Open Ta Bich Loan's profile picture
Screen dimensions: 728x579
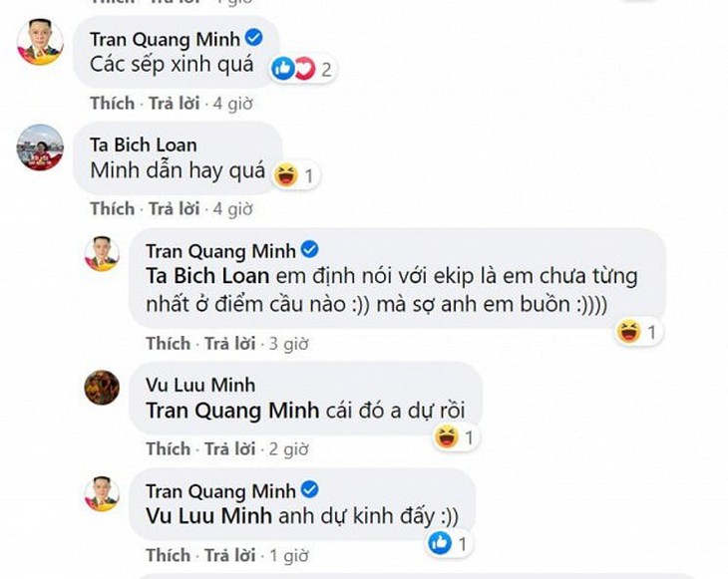click(42, 147)
